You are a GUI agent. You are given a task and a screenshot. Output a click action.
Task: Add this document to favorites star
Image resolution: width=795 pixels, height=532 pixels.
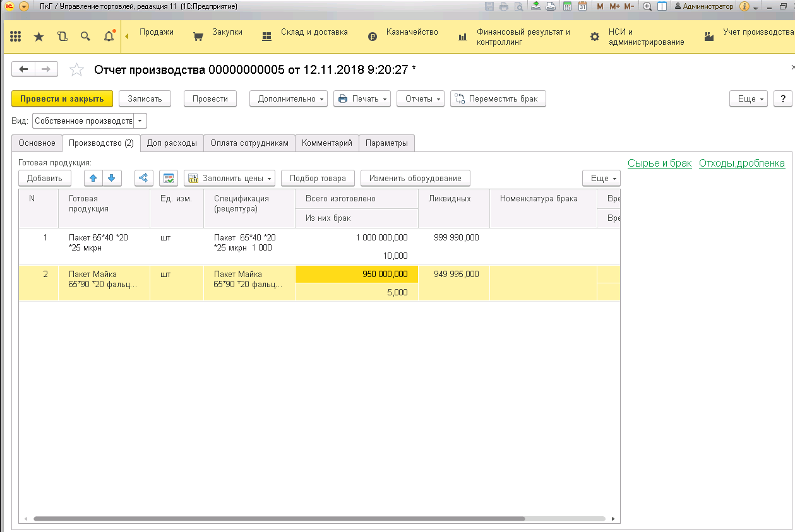point(76,69)
